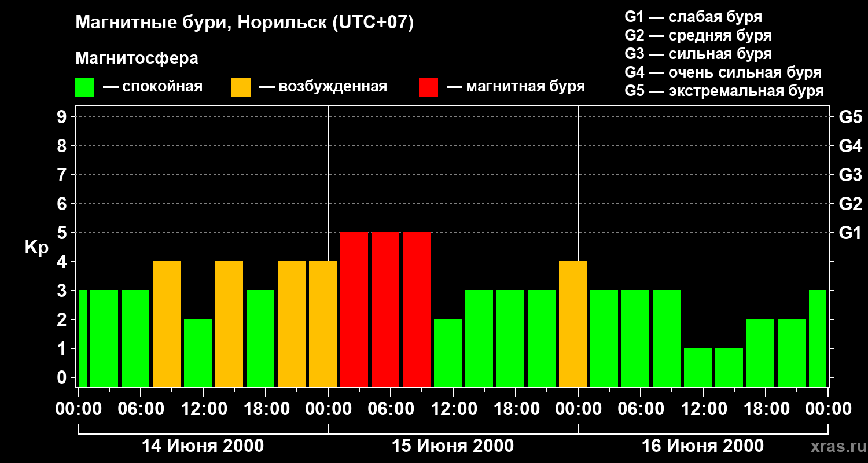Image resolution: width=868 pixels, height=463 pixels.
Task: Click the orange 'возбужденная' legend swatch
Action: click(x=241, y=87)
